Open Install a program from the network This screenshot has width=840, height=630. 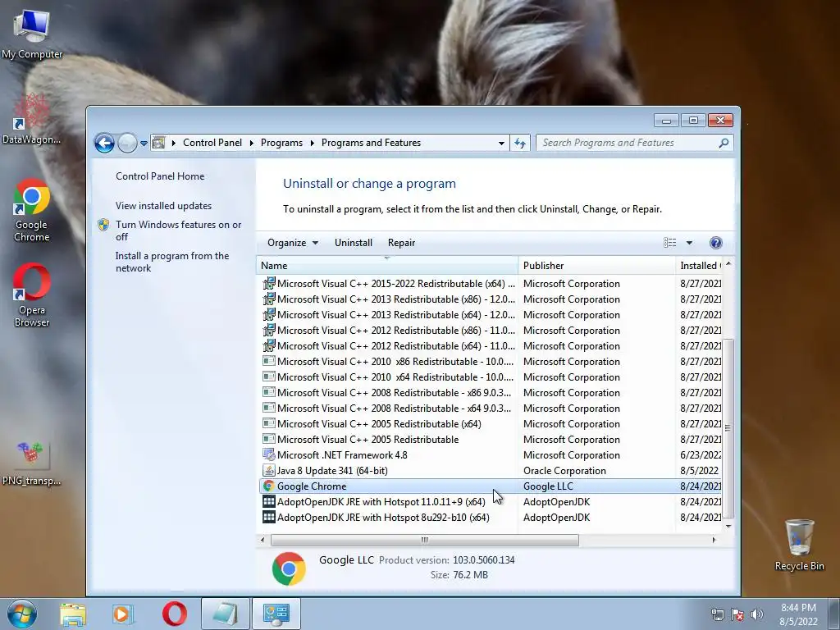click(x=172, y=262)
